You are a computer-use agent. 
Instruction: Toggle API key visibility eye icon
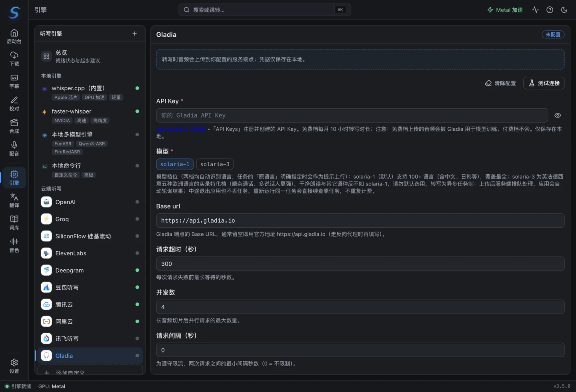(558, 115)
